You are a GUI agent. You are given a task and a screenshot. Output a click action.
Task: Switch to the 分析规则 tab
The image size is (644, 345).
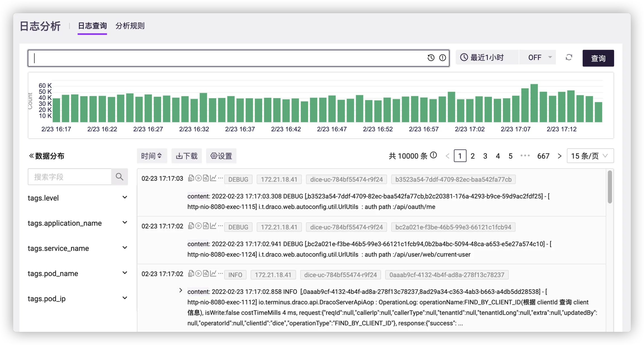[x=130, y=26]
